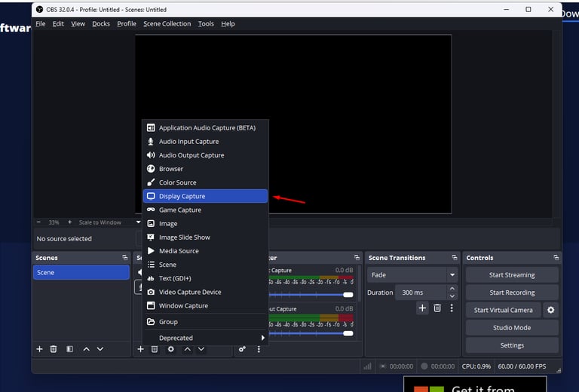Image resolution: width=579 pixels, height=392 pixels.
Task: Delete source with the Sources dock trash icon
Action: [155, 349]
